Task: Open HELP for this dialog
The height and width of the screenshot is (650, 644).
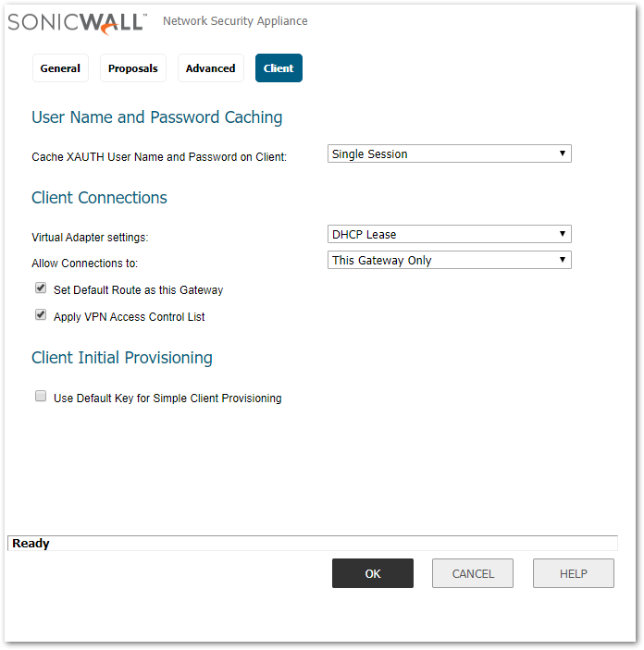Action: [573, 573]
